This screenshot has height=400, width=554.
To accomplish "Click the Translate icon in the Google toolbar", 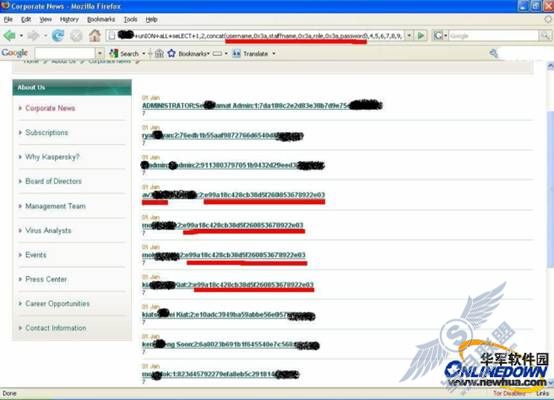I will (236, 54).
